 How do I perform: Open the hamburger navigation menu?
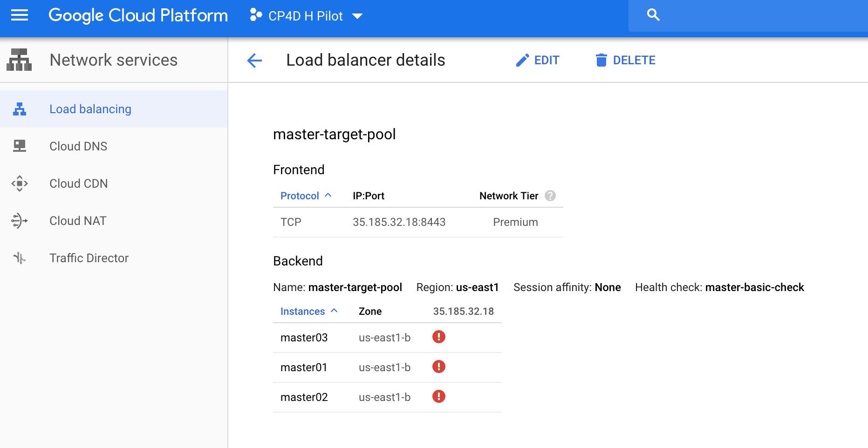coord(20,15)
